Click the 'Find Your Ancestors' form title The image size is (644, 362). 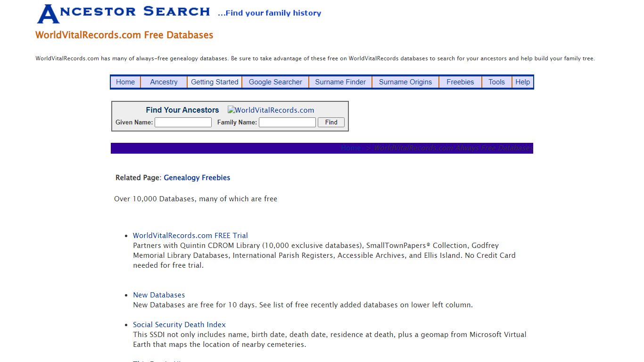pyautogui.click(x=182, y=110)
